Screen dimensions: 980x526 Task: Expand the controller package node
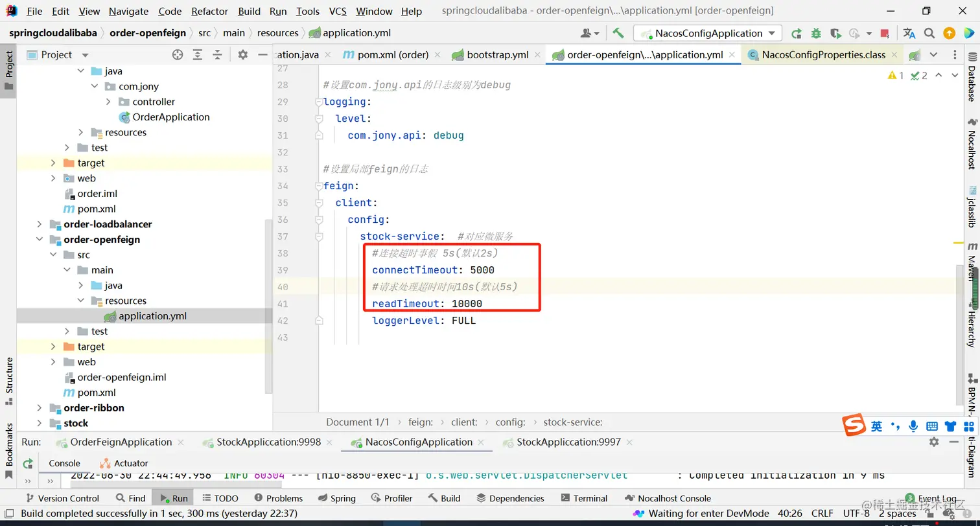[x=108, y=102]
